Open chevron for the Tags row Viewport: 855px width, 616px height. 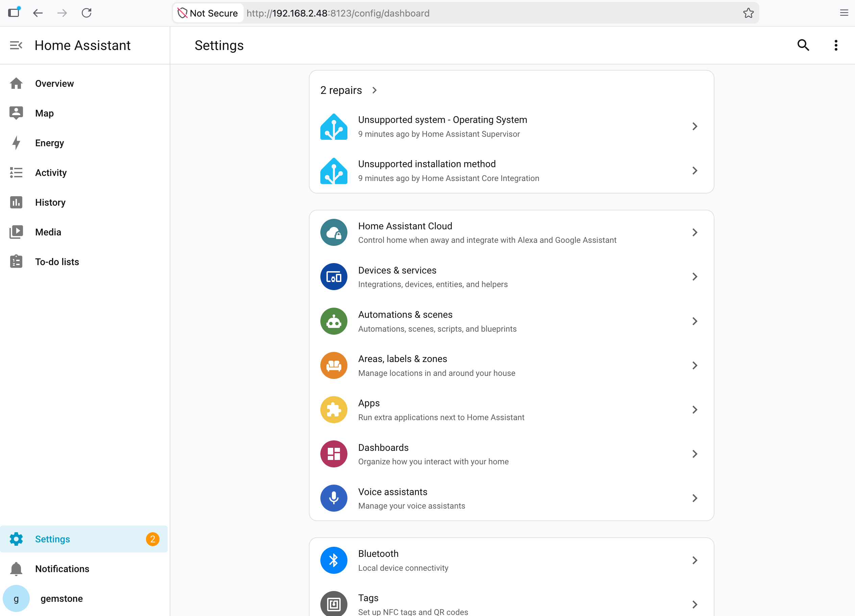pos(694,604)
